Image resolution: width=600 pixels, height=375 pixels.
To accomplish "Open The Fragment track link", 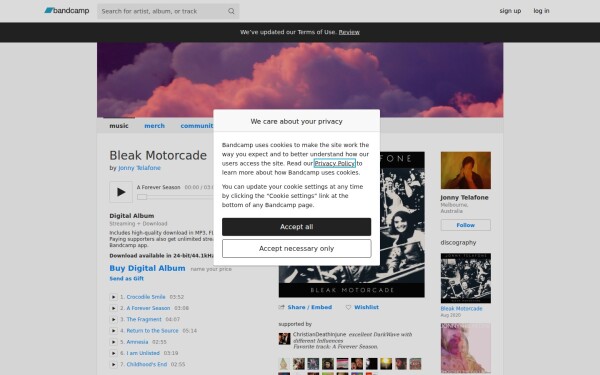I will point(144,320).
